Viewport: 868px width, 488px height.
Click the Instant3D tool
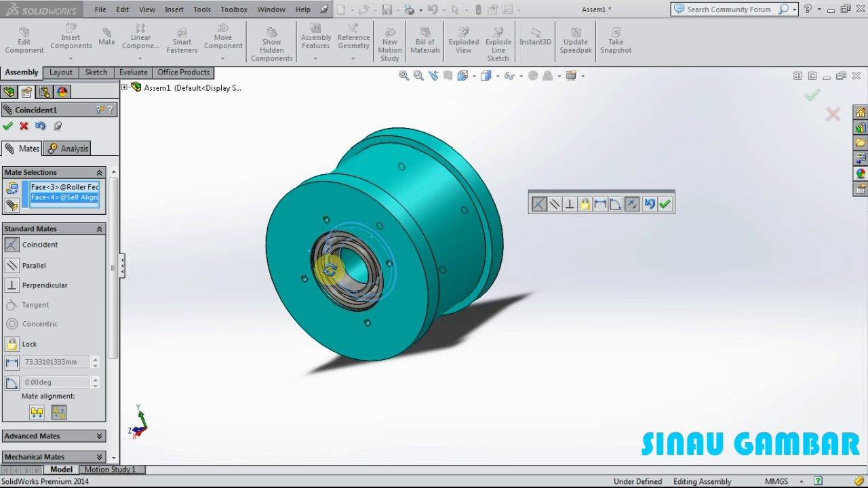535,37
